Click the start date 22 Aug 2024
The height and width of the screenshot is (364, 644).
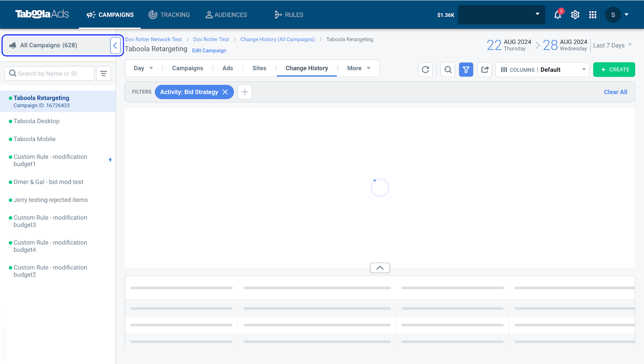click(x=509, y=45)
